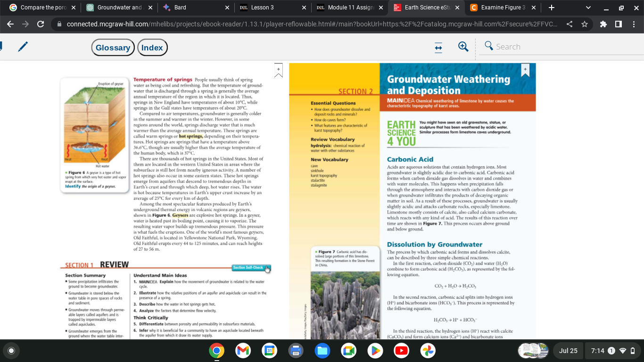
Task: Click the zoom-in magnifier icon
Action: (462, 46)
